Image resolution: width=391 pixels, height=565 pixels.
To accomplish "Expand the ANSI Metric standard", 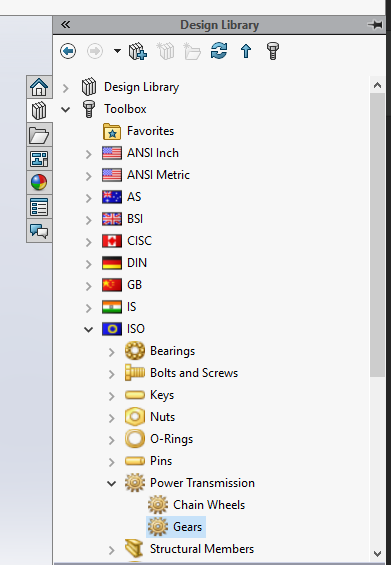I will coord(89,176).
